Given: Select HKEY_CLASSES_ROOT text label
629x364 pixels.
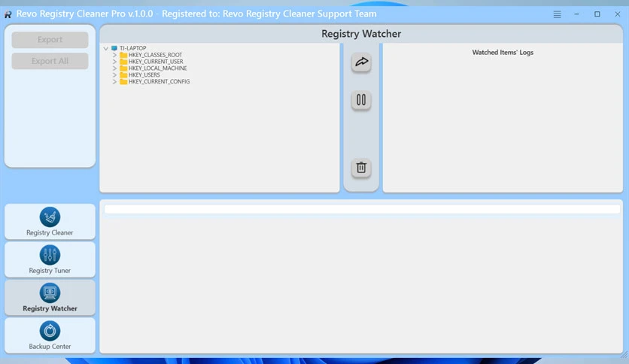Looking at the screenshot, I should (155, 55).
